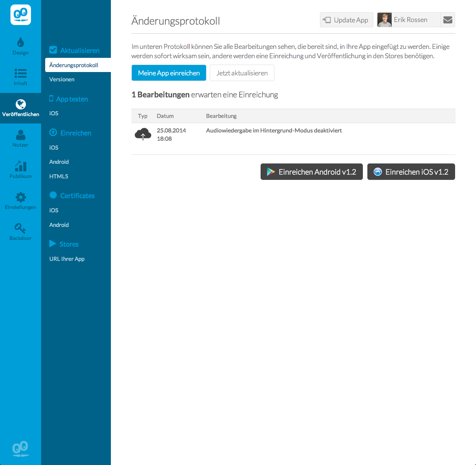
Task: Open iOS under Einreichen
Action: coord(54,148)
